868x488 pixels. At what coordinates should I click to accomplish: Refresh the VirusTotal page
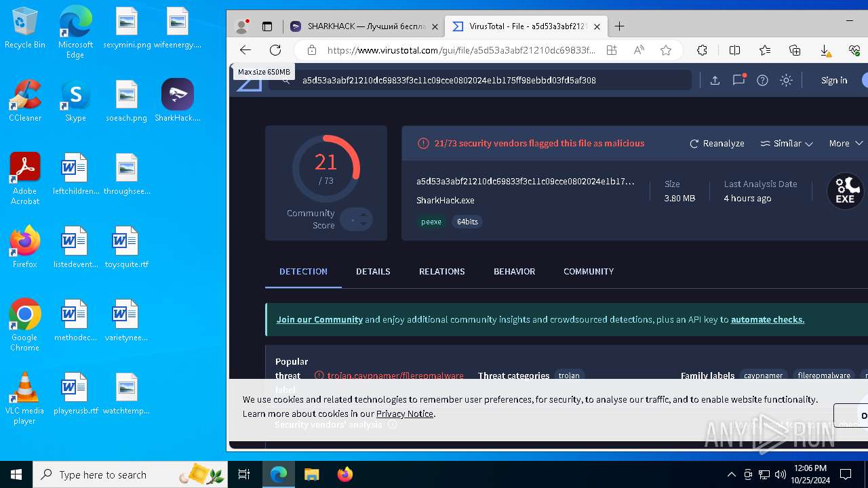275,50
